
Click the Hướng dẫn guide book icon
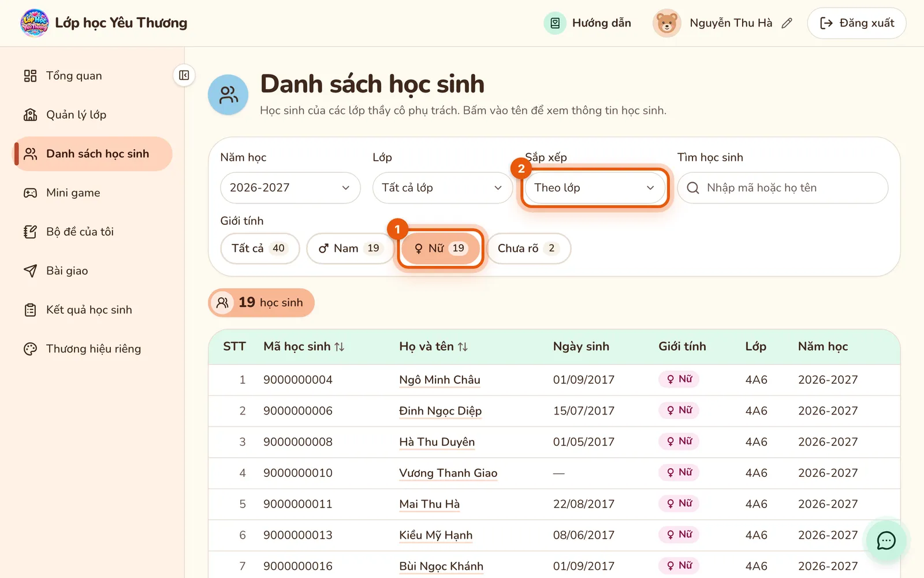click(555, 23)
